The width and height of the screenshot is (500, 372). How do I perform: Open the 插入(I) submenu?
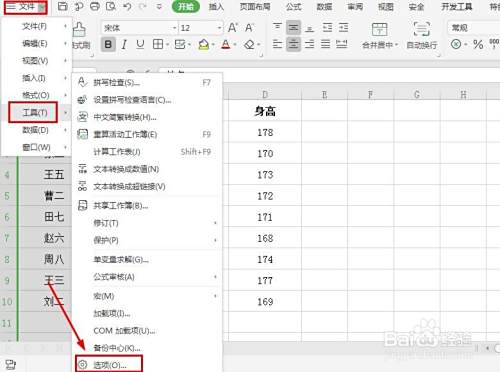click(x=37, y=78)
